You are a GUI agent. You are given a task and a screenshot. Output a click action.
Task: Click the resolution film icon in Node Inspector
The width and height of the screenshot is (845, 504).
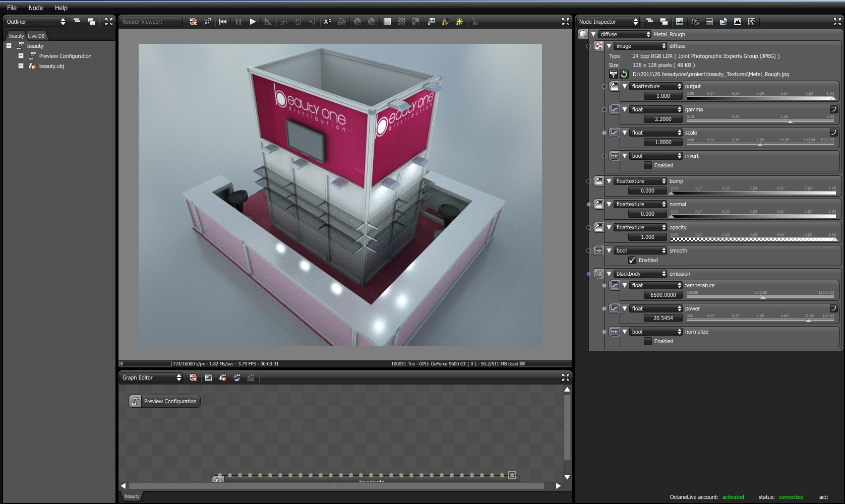[709, 22]
